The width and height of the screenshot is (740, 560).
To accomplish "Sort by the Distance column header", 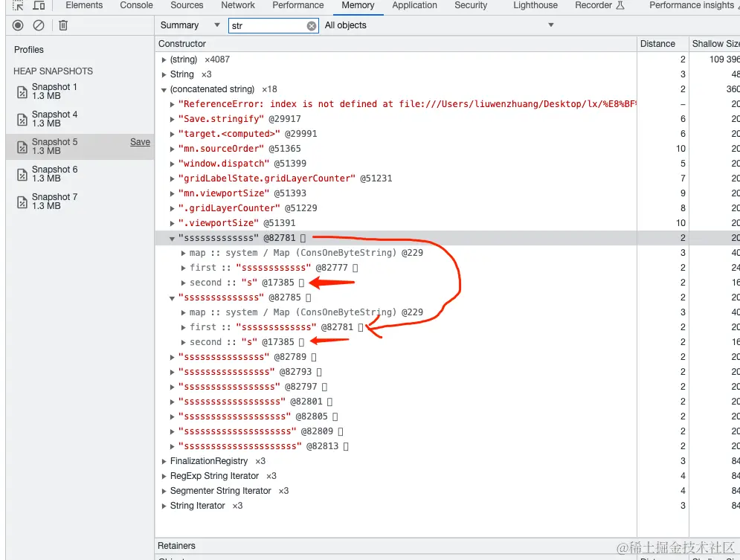I will (x=663, y=44).
